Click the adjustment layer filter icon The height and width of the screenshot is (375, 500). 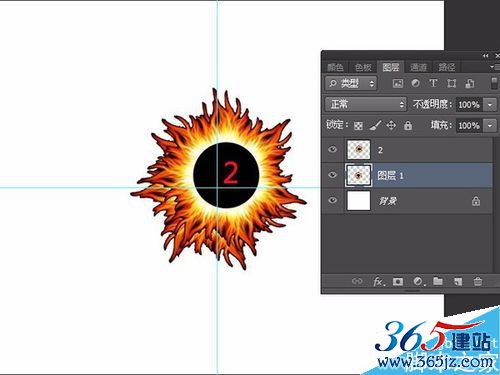(415, 83)
